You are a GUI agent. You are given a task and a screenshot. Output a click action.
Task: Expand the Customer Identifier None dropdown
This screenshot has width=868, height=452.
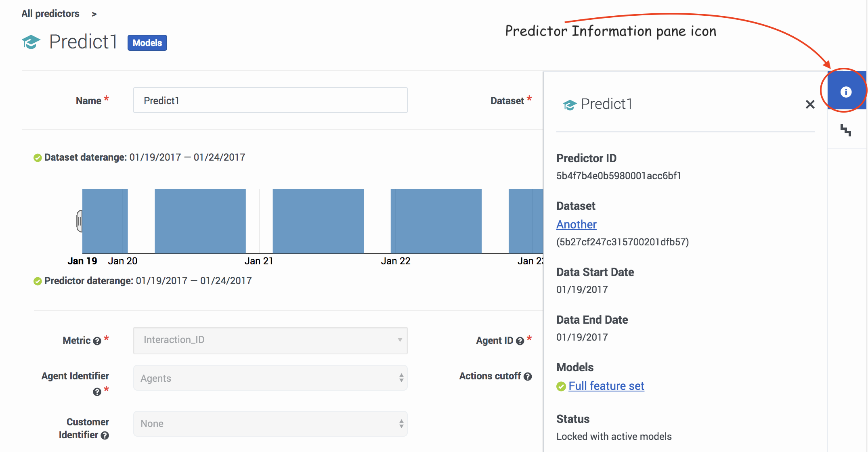(270, 424)
